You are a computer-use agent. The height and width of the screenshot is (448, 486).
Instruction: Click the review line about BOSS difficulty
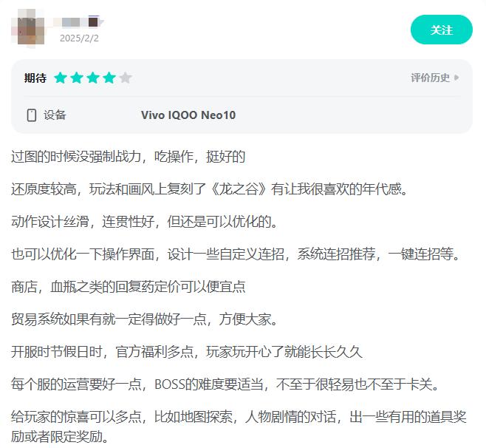[225, 384]
